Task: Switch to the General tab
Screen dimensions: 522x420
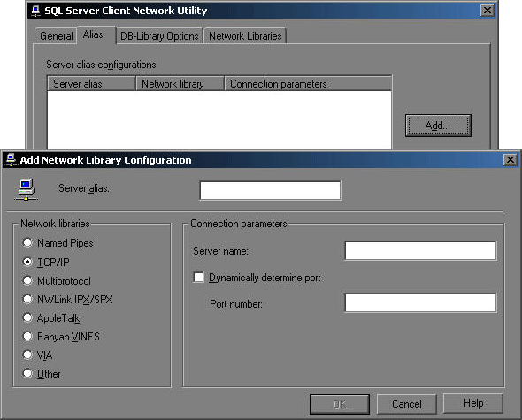Action: tap(56, 35)
